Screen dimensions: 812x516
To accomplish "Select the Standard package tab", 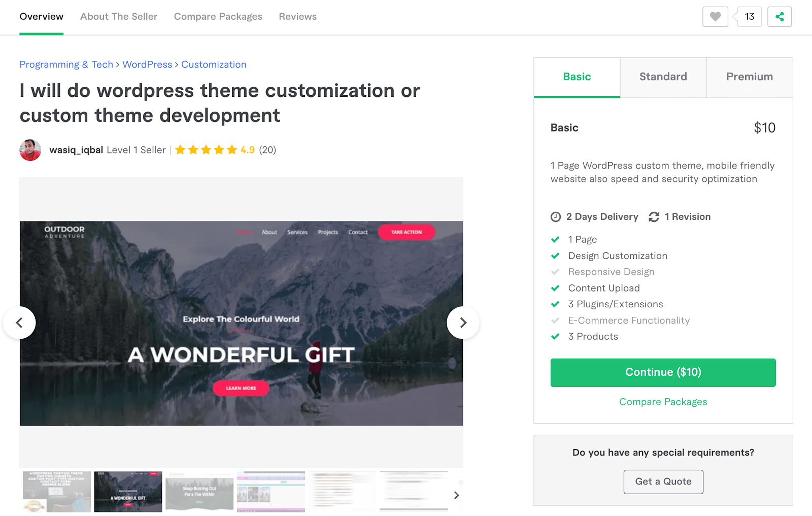I will [x=663, y=77].
